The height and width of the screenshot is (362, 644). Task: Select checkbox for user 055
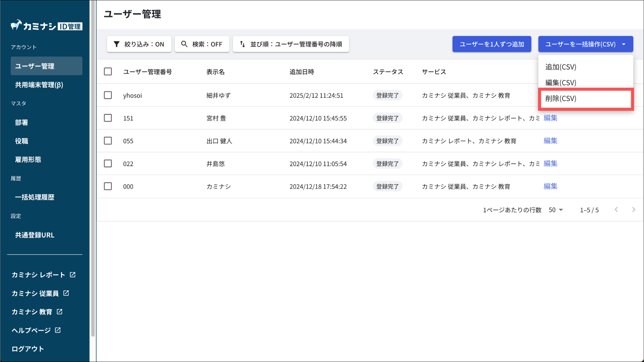point(108,141)
